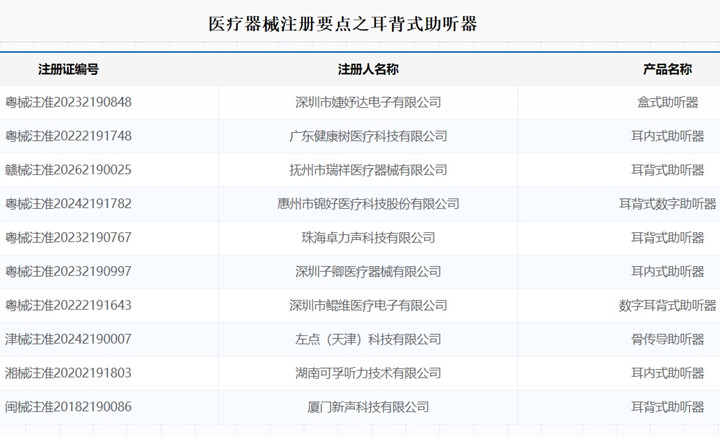Image resolution: width=720 pixels, height=436 pixels.
Task: Select registration number 粤械注准20242191782
Action: (68, 203)
